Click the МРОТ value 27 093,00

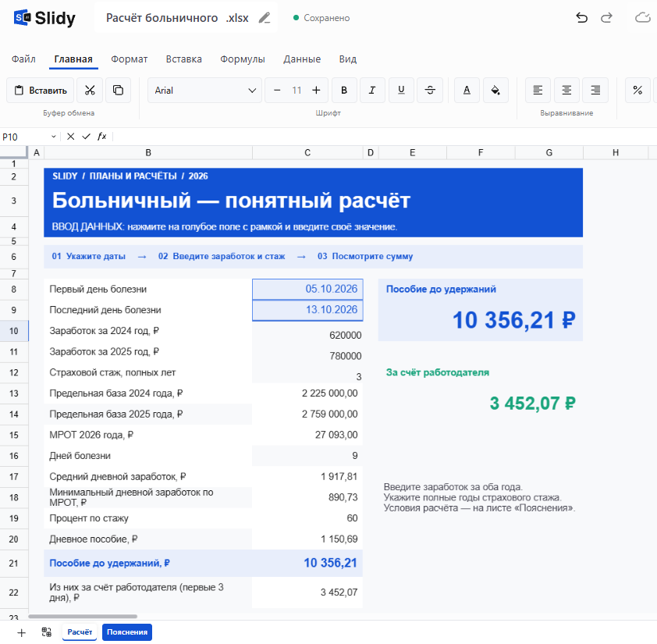tap(307, 436)
